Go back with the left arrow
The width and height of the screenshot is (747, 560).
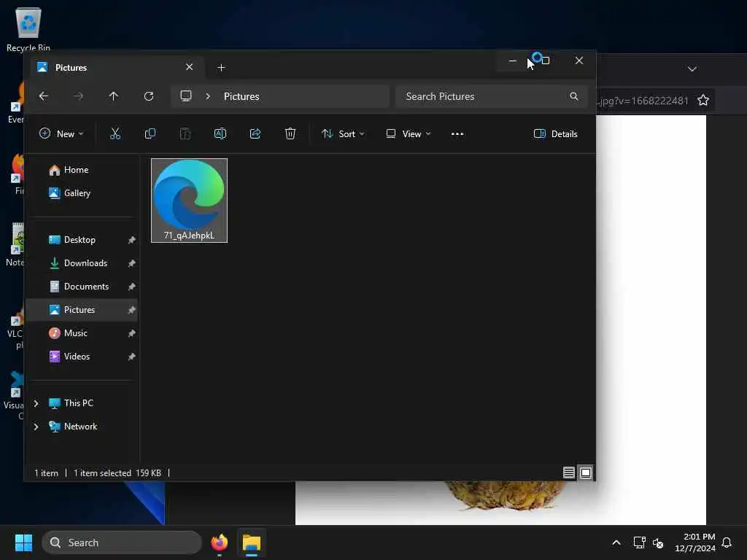(x=43, y=96)
